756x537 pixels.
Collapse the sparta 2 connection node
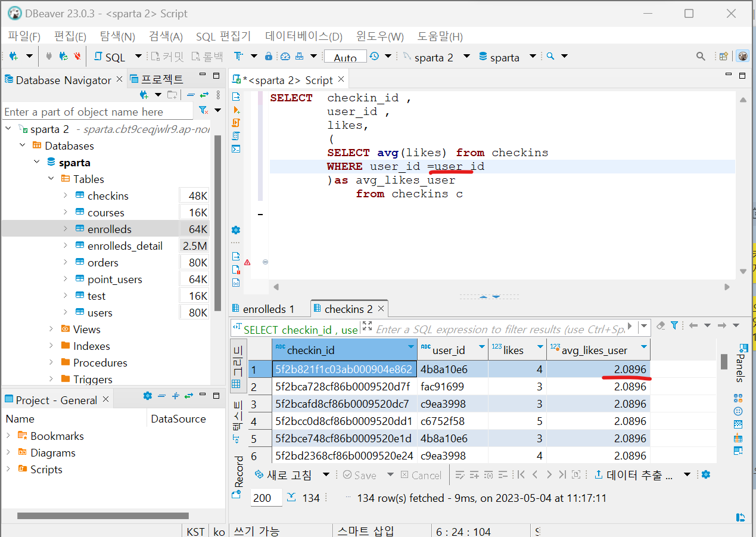point(8,129)
